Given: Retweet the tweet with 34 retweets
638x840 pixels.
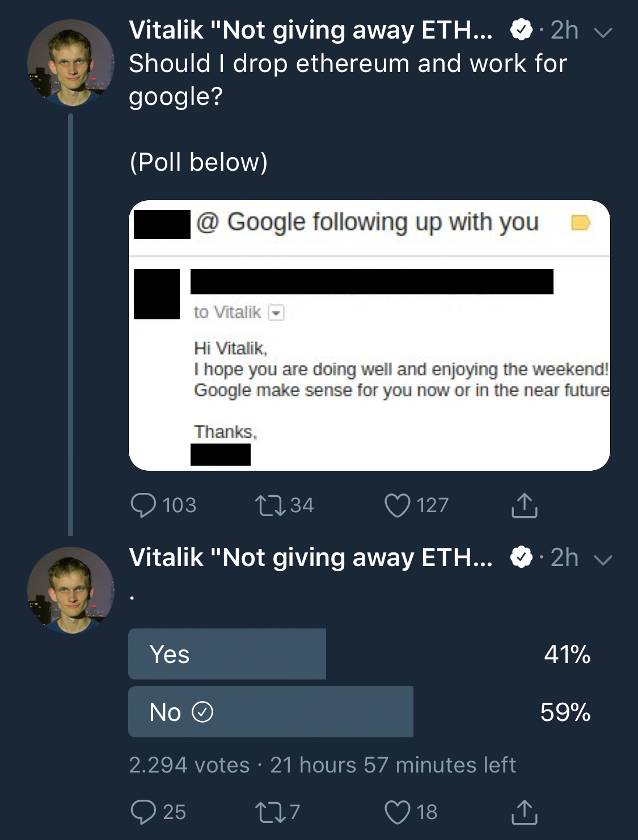Looking at the screenshot, I should tap(271, 505).
